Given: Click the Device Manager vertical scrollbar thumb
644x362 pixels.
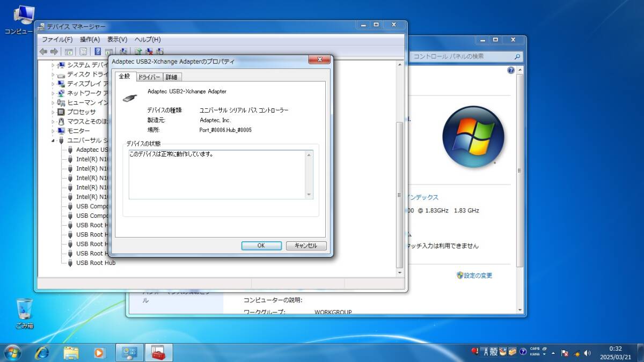Looking at the screenshot, I should pos(399,196).
